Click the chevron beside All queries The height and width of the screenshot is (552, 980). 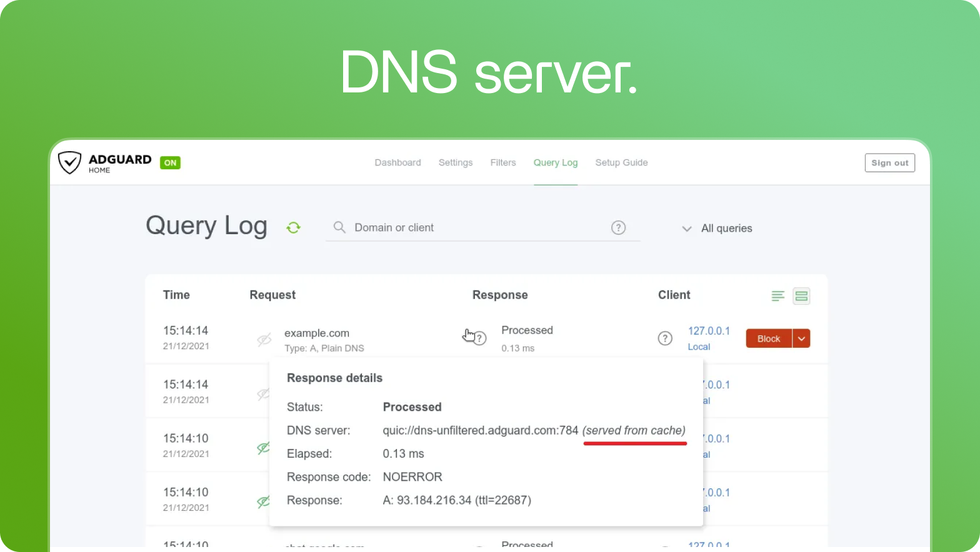pyautogui.click(x=686, y=229)
